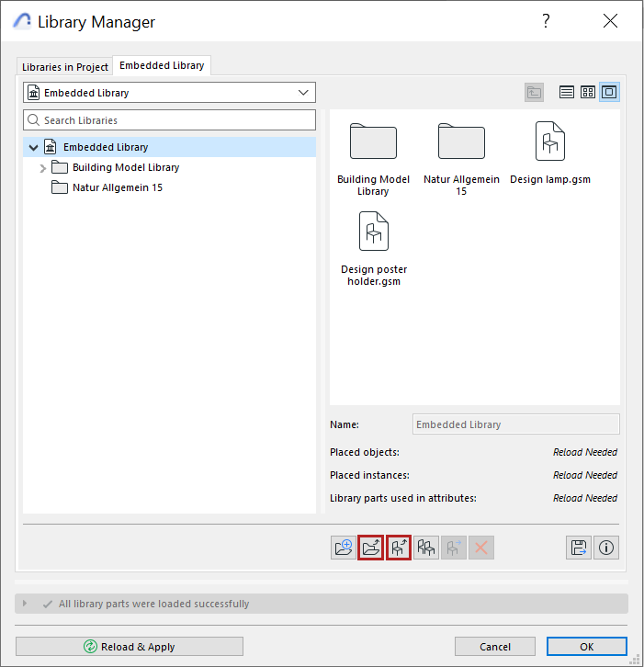Click Reload Needed beside Library parts used
Viewport: 644px width, 667px height.
[585, 498]
